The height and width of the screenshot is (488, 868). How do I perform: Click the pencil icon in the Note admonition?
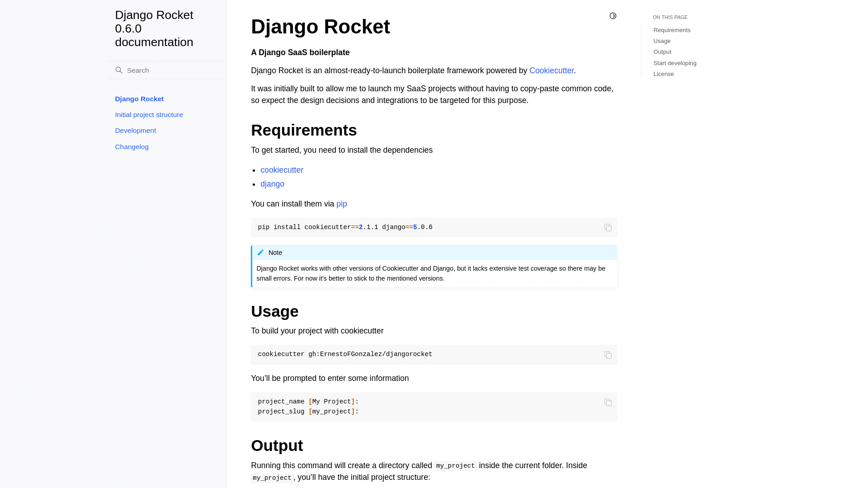click(260, 252)
